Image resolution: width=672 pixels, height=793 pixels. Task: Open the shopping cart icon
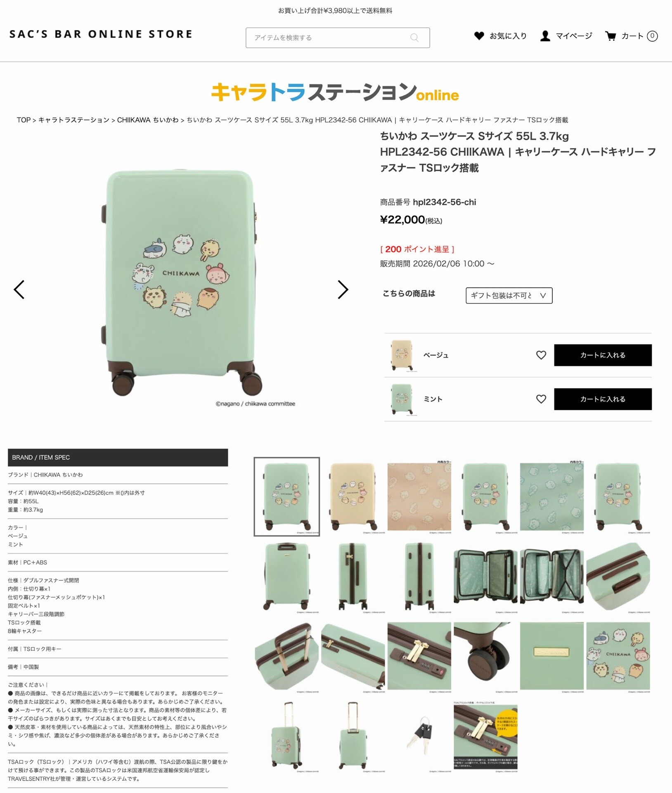tap(610, 36)
